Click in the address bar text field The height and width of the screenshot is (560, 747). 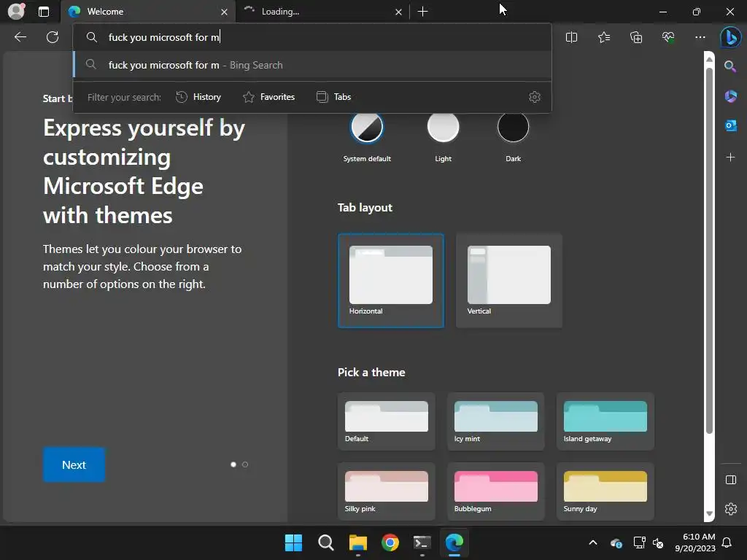click(x=312, y=37)
